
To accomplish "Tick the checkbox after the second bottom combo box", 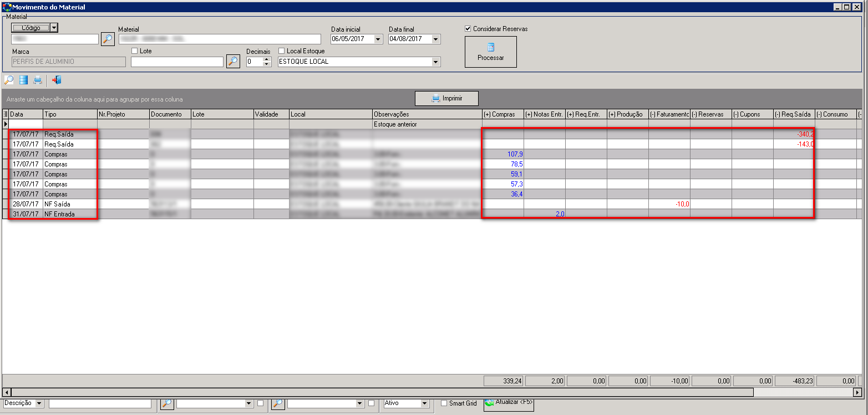I will (372, 403).
